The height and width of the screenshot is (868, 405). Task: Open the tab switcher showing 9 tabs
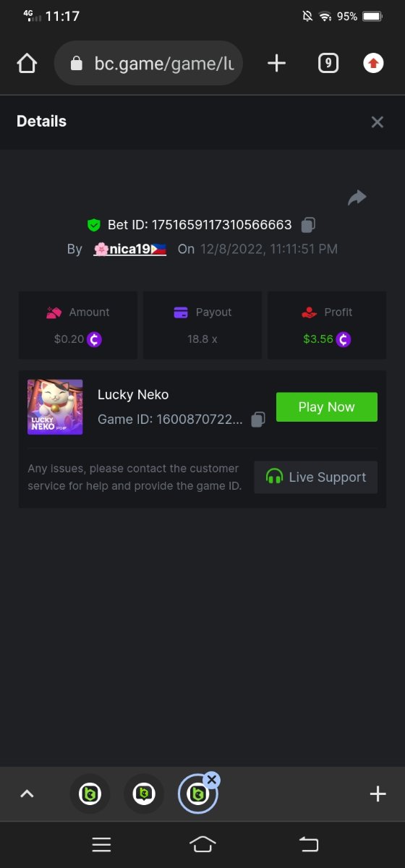(328, 64)
